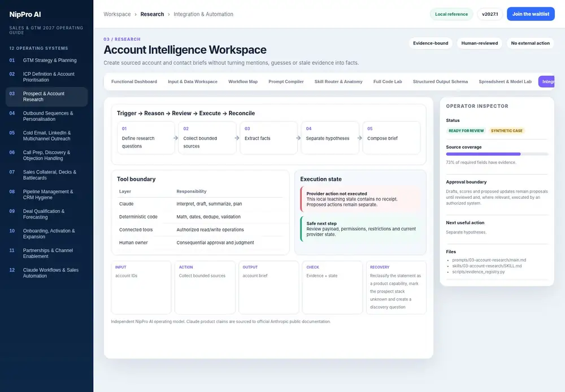565x392 pixels.
Task: Open Skill Router & Anatomy tab
Action: (338, 81)
